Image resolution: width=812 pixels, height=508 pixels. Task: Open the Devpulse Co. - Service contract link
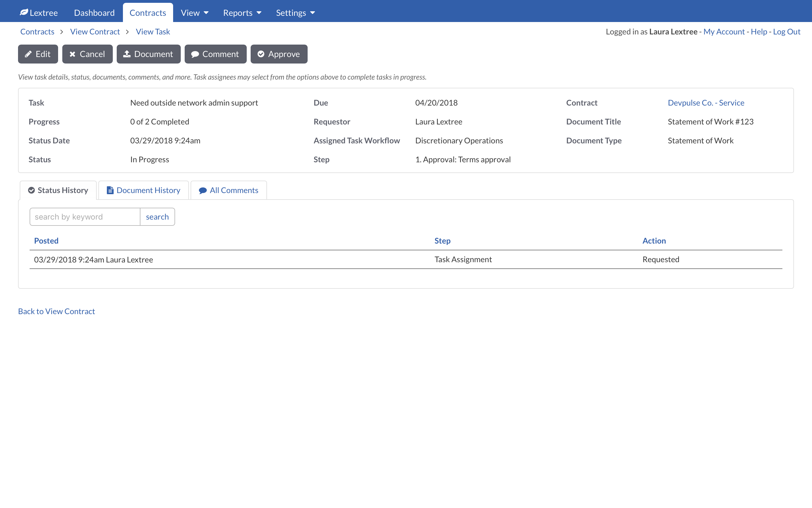point(706,103)
